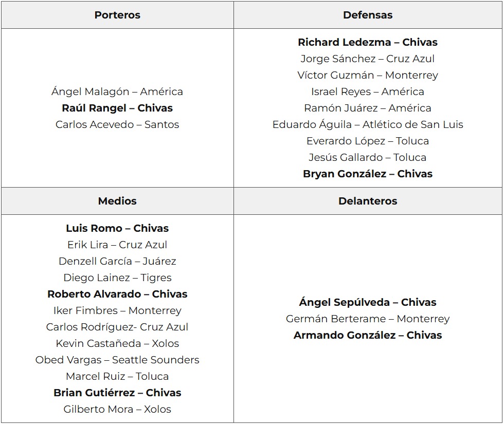
Task: Click the Porteros column header
Action: tap(117, 15)
